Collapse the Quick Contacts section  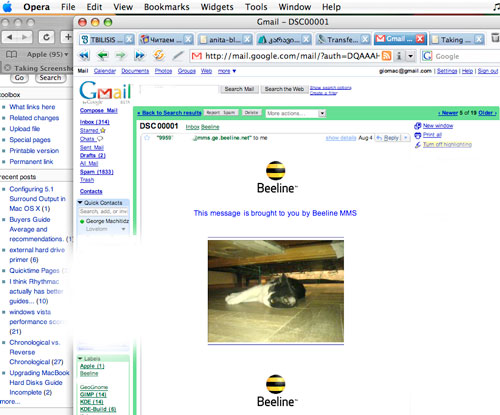coord(80,202)
